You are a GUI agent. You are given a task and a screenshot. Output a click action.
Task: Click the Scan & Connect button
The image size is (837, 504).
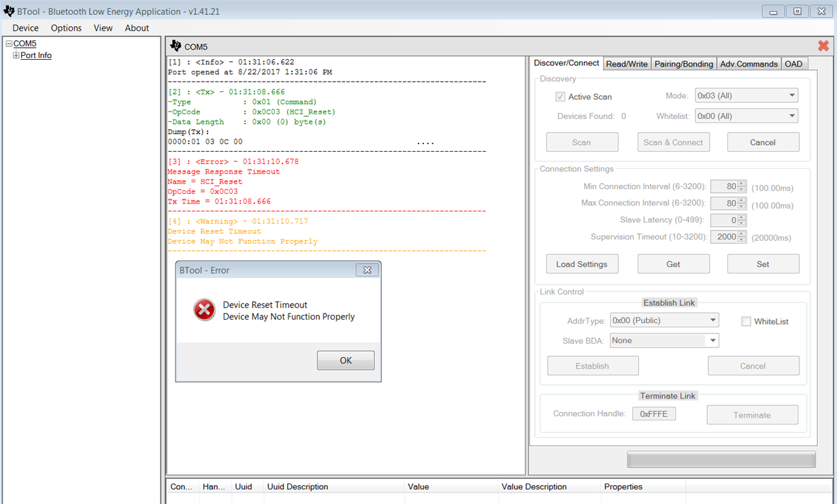pos(673,142)
